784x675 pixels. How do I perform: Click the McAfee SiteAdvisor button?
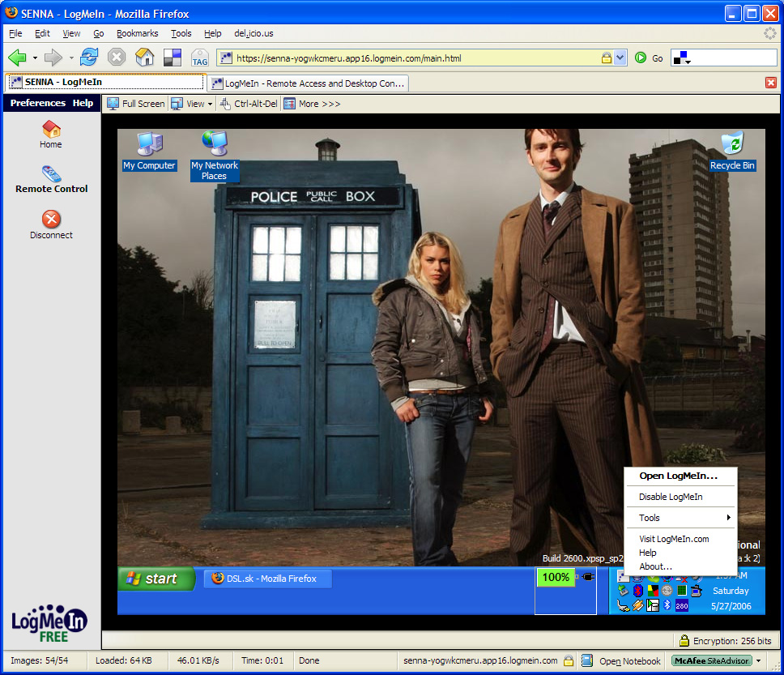[711, 660]
